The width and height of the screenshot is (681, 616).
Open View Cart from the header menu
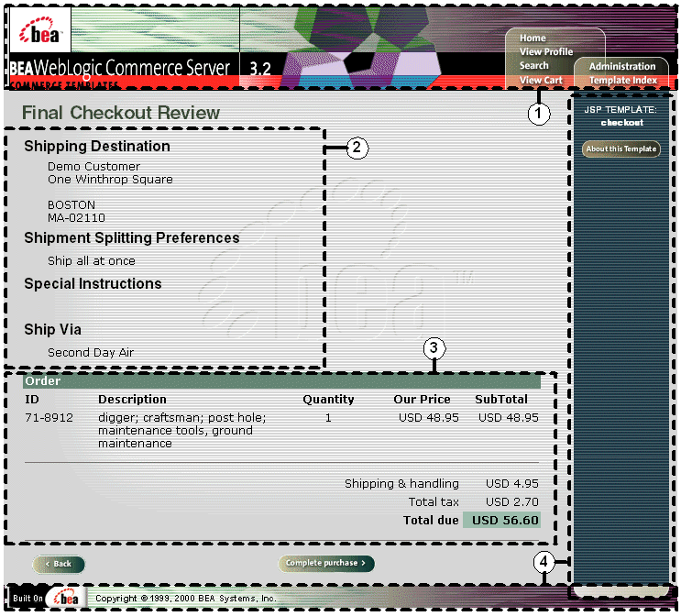[x=541, y=81]
